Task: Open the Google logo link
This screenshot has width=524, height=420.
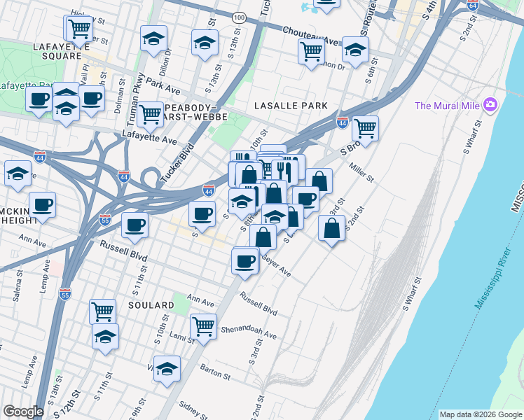Action: click(x=23, y=412)
